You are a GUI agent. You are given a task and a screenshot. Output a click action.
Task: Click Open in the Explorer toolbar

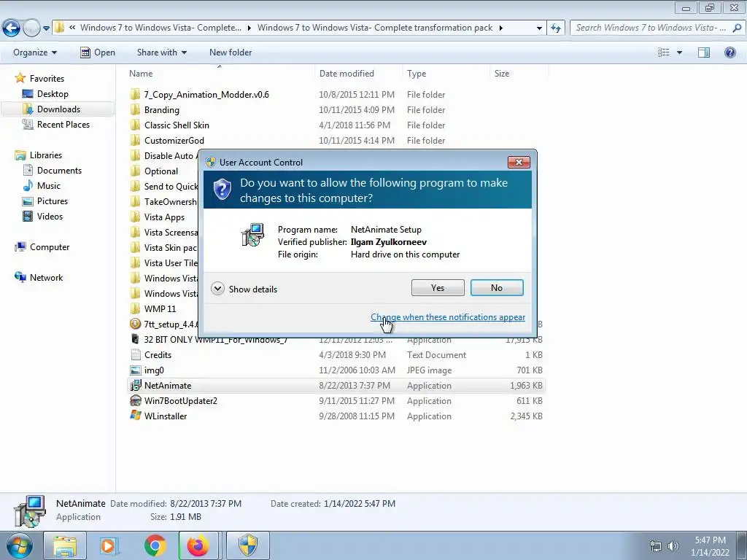point(98,52)
